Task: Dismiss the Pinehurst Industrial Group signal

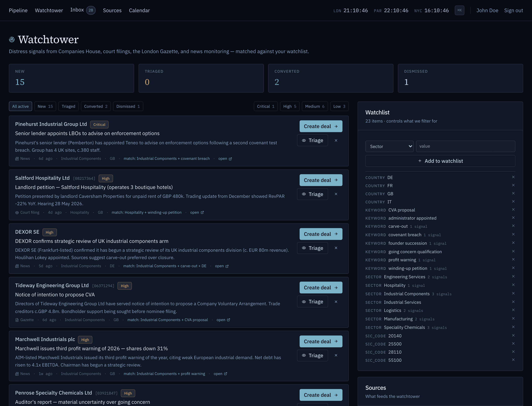Action: (336, 140)
